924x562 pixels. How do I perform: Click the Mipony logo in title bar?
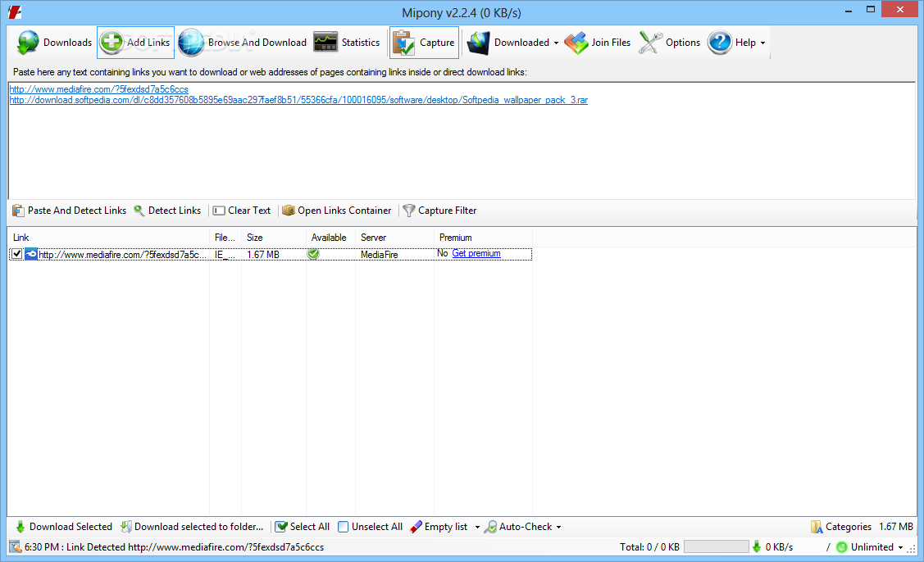tap(16, 11)
